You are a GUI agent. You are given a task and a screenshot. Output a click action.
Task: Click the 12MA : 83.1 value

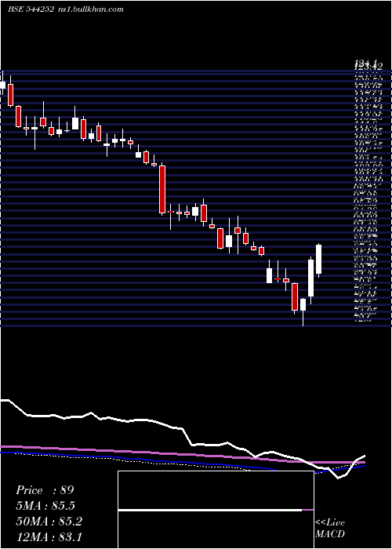tap(49, 537)
